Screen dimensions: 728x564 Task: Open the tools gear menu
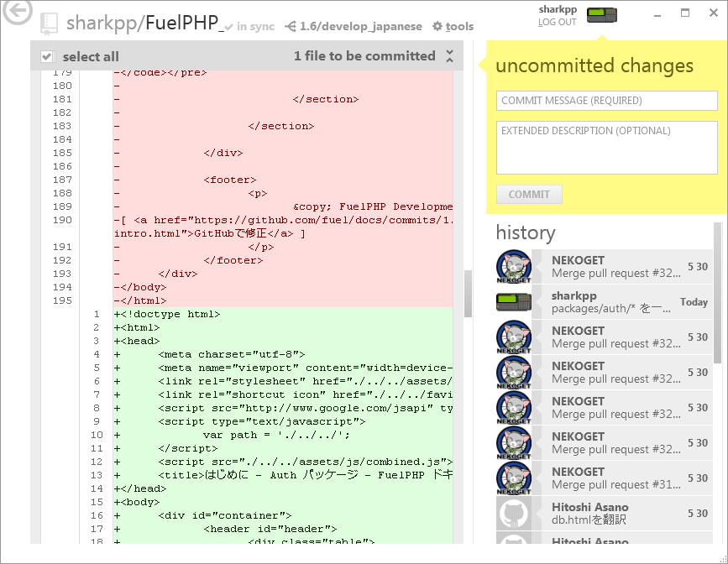453,27
